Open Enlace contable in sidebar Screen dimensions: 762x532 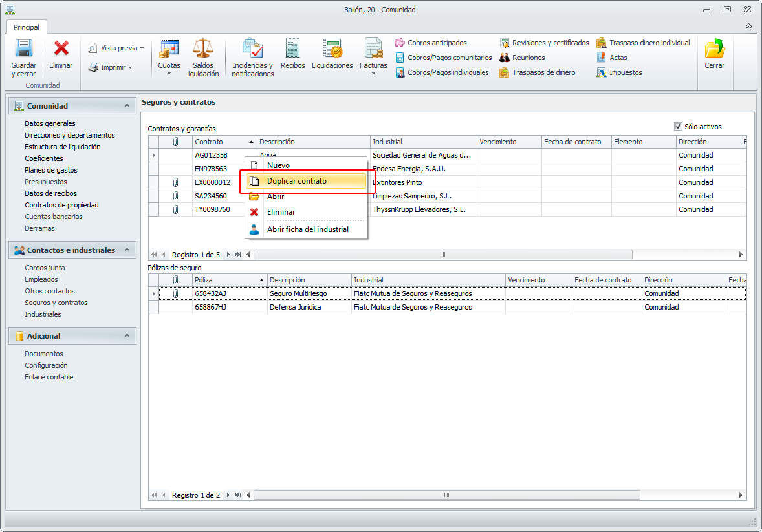pos(49,377)
